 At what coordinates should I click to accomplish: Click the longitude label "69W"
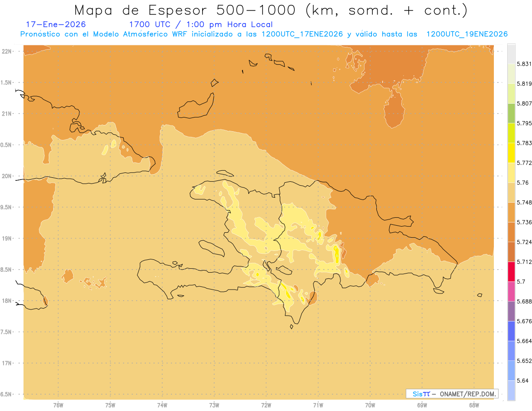tap(422, 405)
